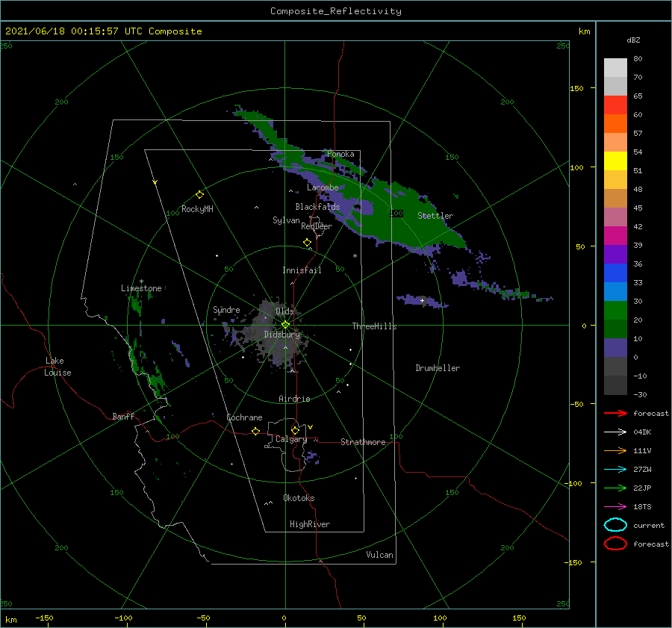Click the Composite_Reflectivity title text
672x628 pixels.
point(336,11)
